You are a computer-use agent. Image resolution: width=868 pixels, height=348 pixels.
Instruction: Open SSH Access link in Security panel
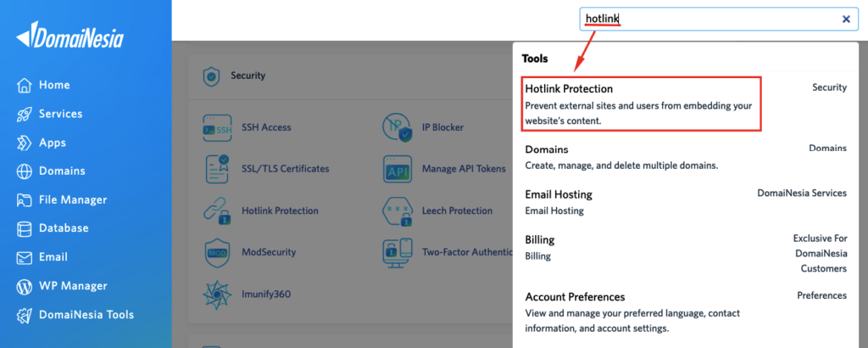(266, 128)
